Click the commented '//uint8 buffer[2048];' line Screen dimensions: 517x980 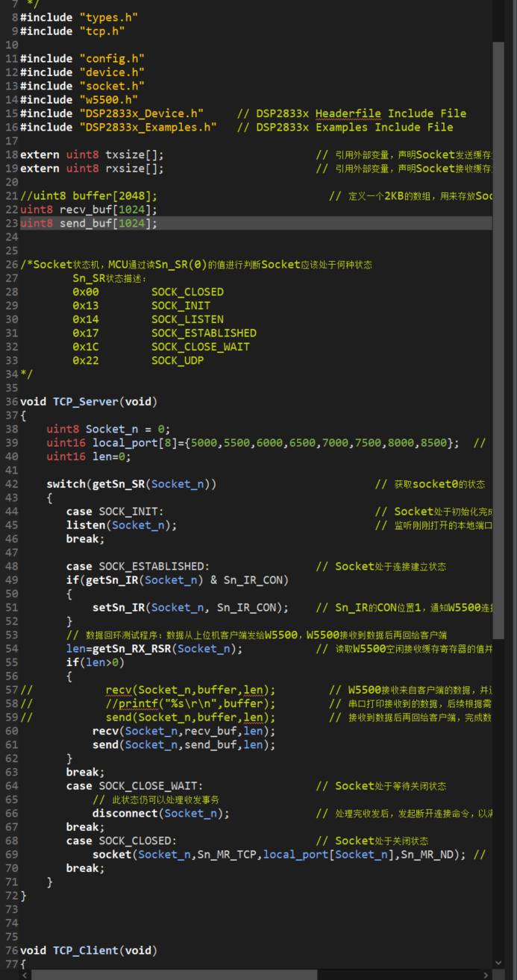click(x=89, y=196)
